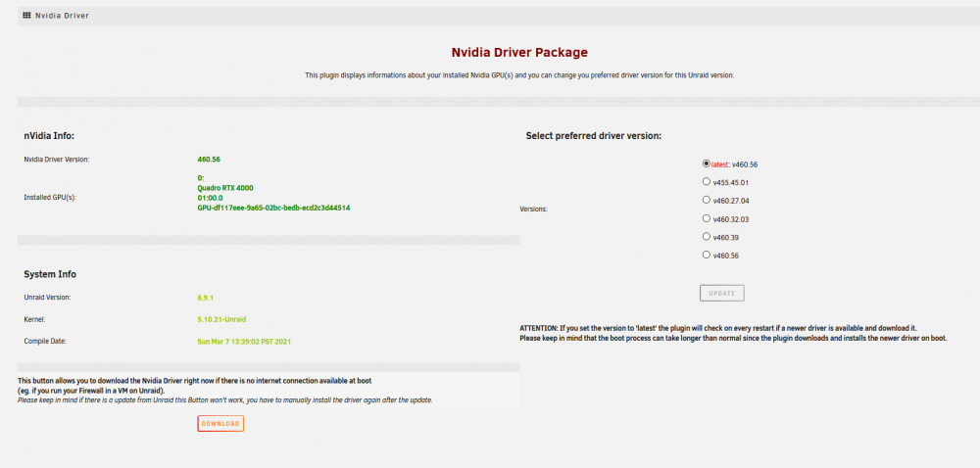Click the Quadro RTX 4000 GPU name

click(x=225, y=188)
